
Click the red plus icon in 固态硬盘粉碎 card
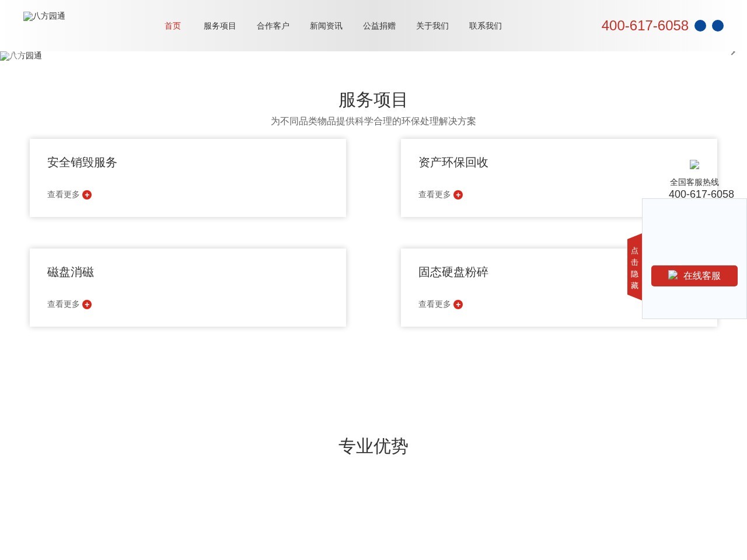(458, 304)
